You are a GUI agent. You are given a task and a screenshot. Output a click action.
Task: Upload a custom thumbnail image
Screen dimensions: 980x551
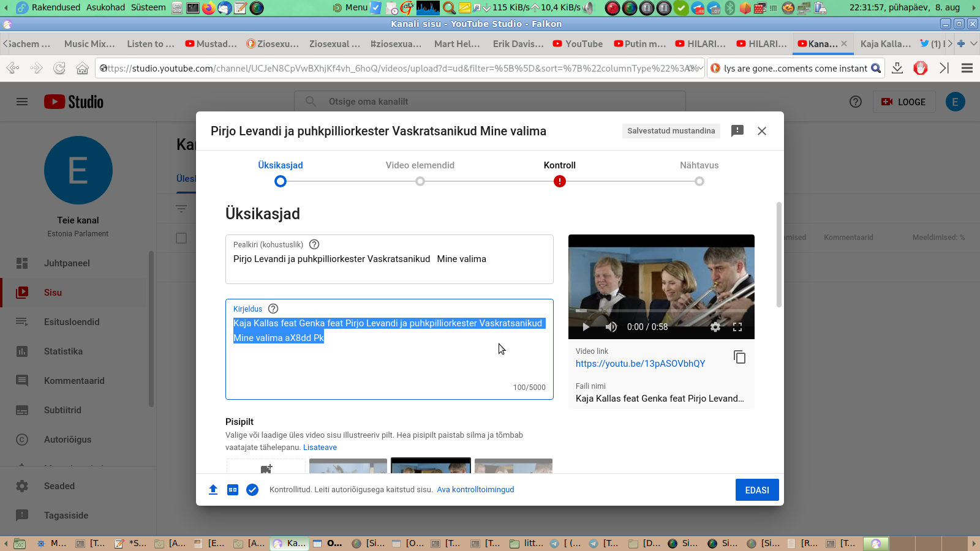point(266,467)
